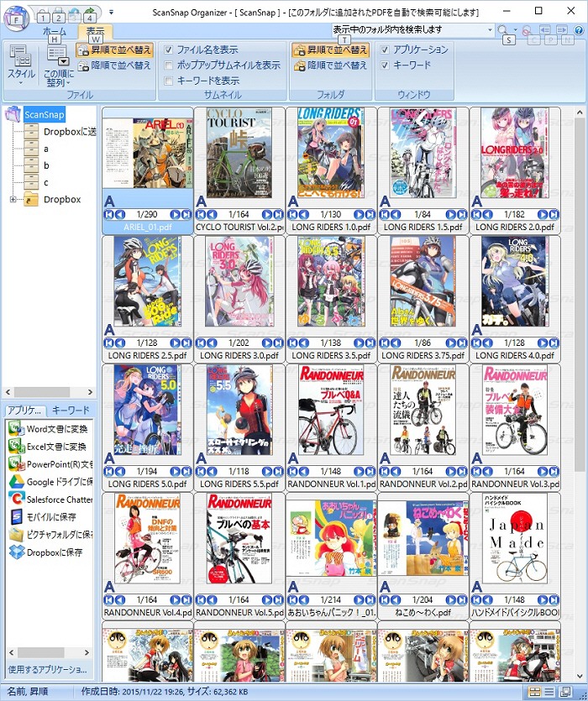This screenshot has height=701, width=588.
Task: Select the LONG RIDERS 2.5.pdf thumbnail
Action: [x=147, y=282]
